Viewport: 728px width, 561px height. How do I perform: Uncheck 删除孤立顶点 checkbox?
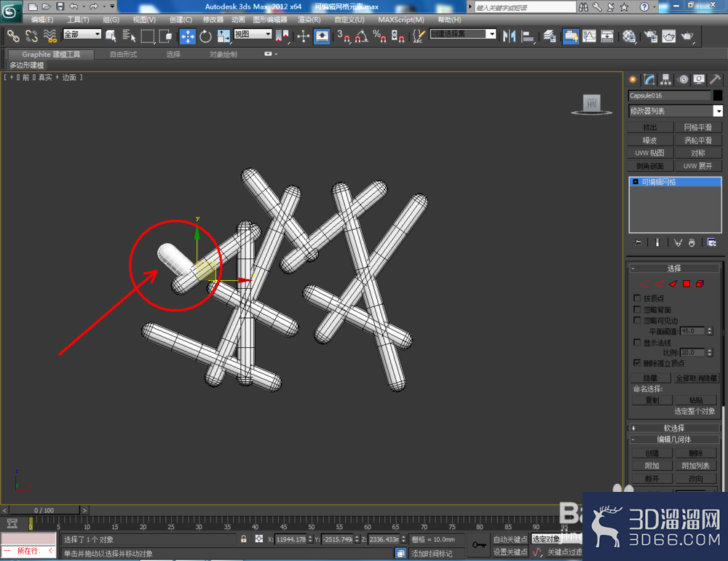637,363
